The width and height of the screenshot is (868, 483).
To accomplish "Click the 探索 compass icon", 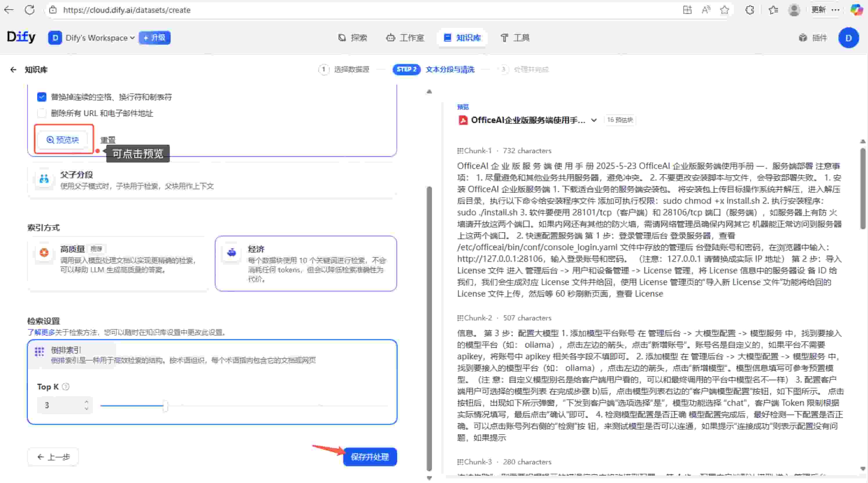I will tap(342, 38).
